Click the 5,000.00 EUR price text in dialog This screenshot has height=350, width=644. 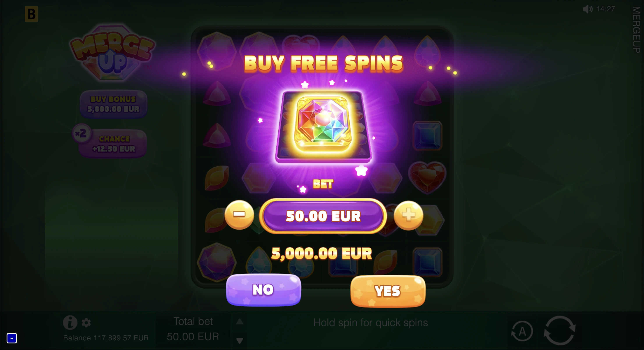322,253
